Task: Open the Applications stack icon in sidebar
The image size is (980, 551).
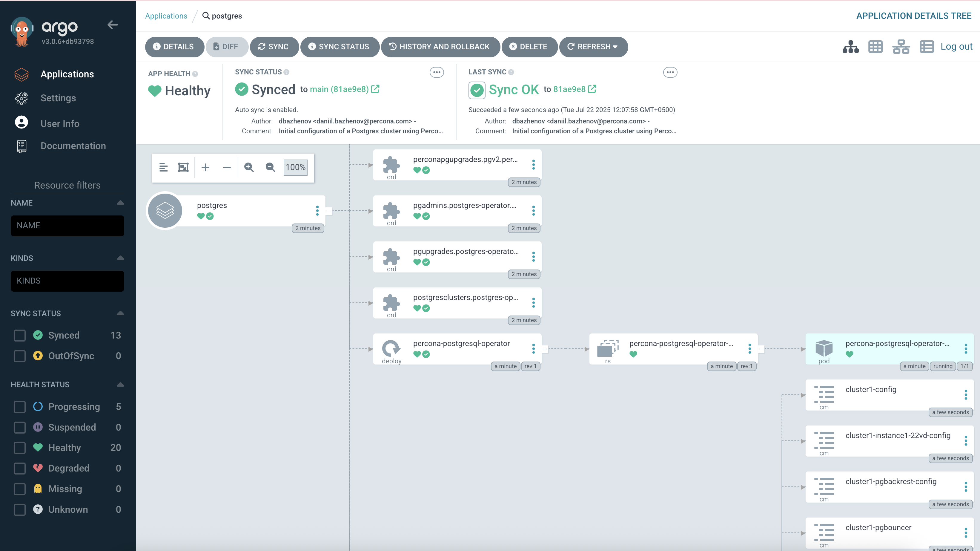Action: pos(21,74)
